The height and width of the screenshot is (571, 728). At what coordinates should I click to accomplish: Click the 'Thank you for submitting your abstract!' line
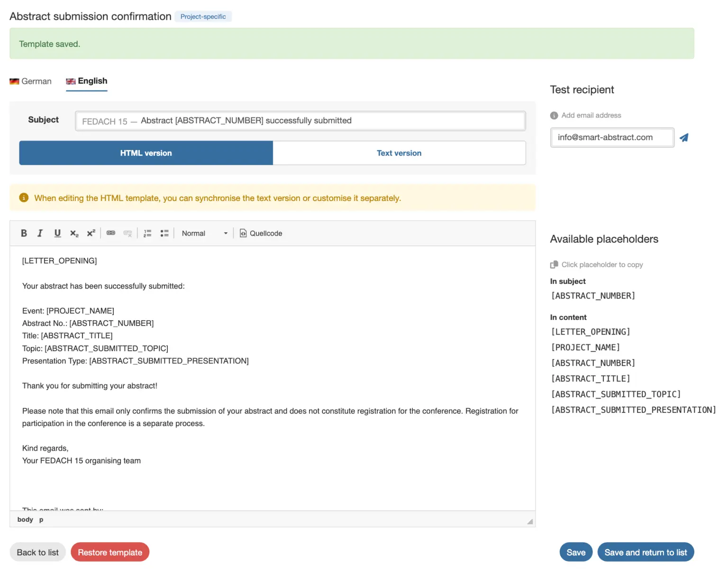90,386
